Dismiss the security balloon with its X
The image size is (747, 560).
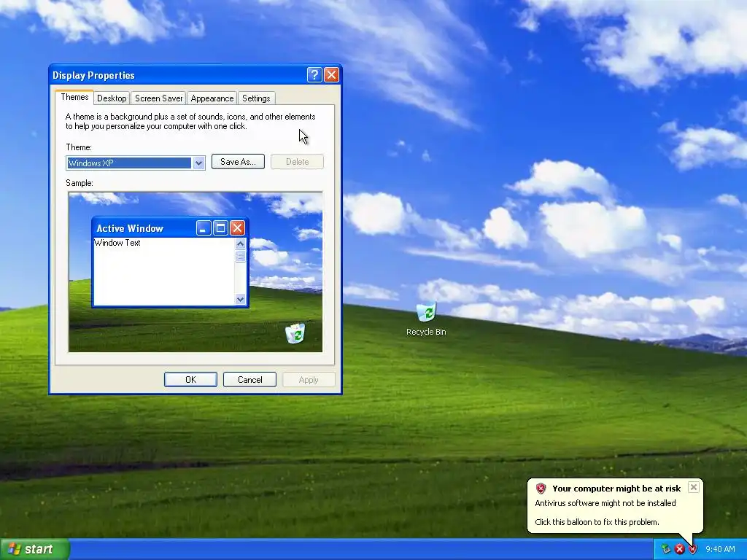694,486
